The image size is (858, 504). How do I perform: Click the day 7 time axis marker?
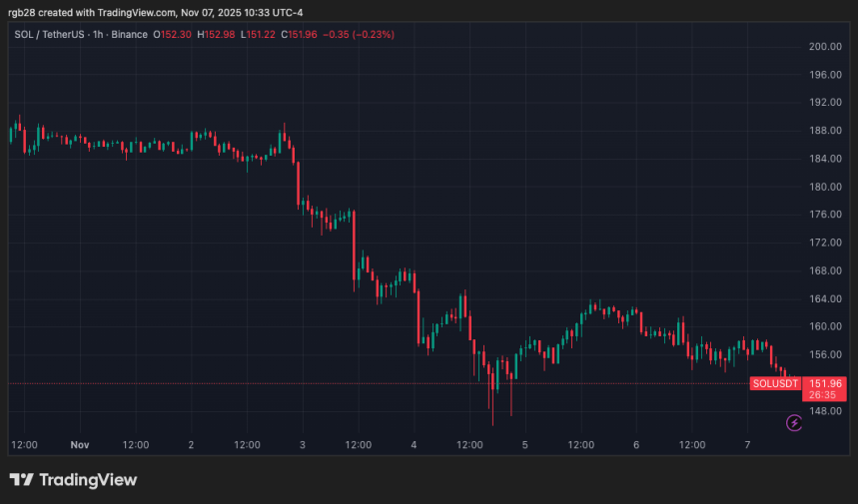click(748, 445)
